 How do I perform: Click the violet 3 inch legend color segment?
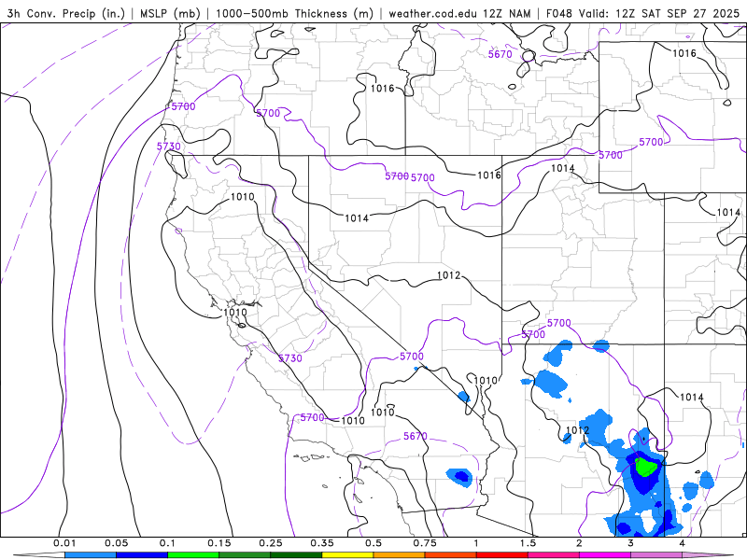click(x=656, y=555)
